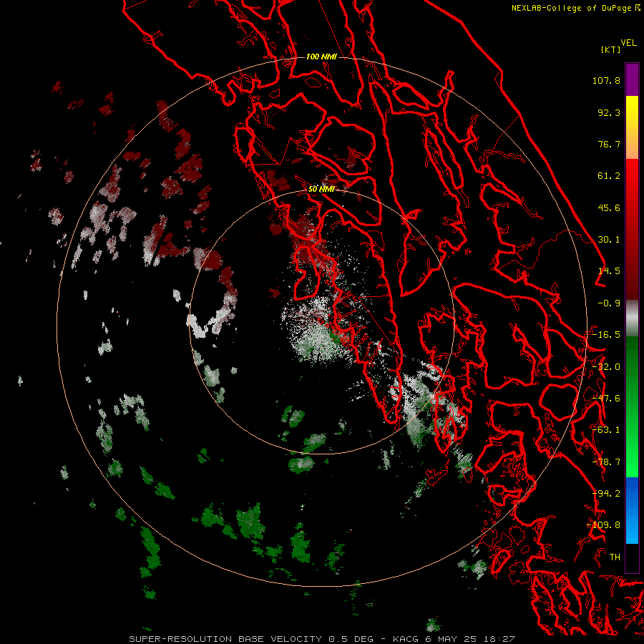
Task: Click the -47.6 legend value
Action: click(x=606, y=399)
